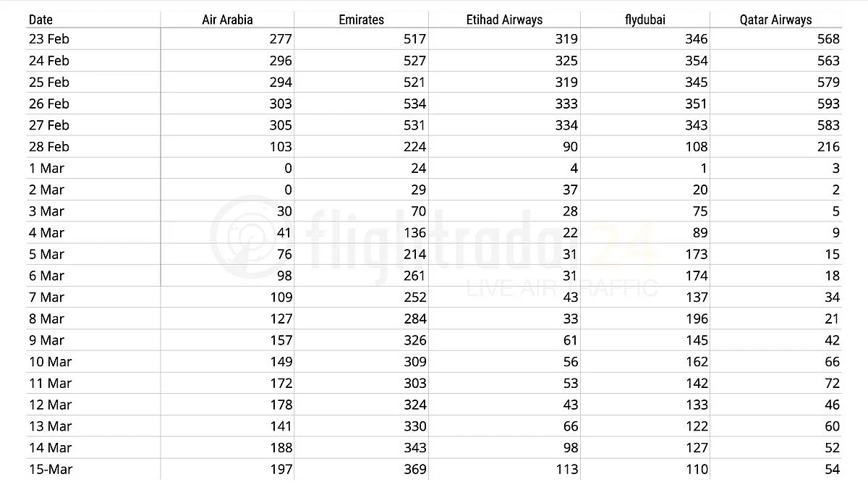Select flydubai value 196 on 8 Mar
The image size is (868, 490).
[696, 318]
